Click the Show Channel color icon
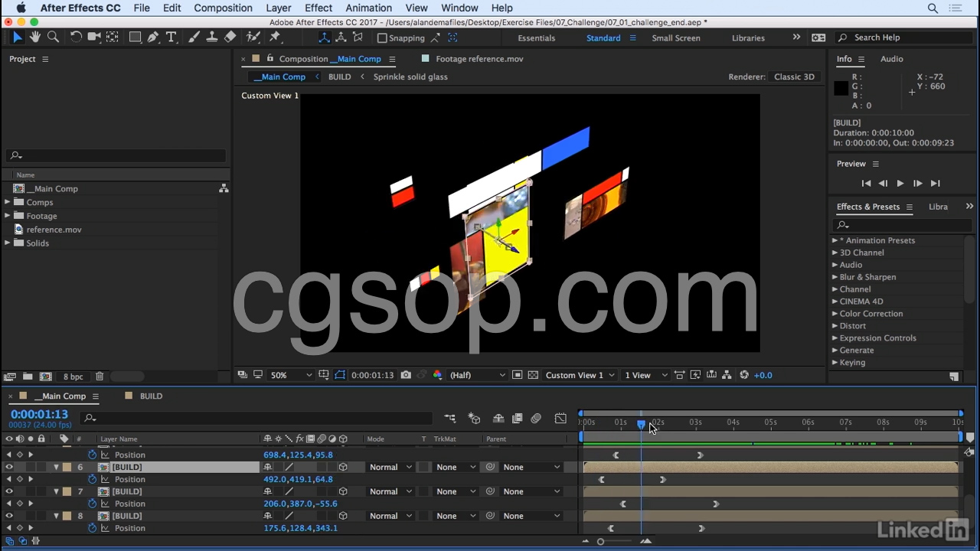 click(437, 375)
